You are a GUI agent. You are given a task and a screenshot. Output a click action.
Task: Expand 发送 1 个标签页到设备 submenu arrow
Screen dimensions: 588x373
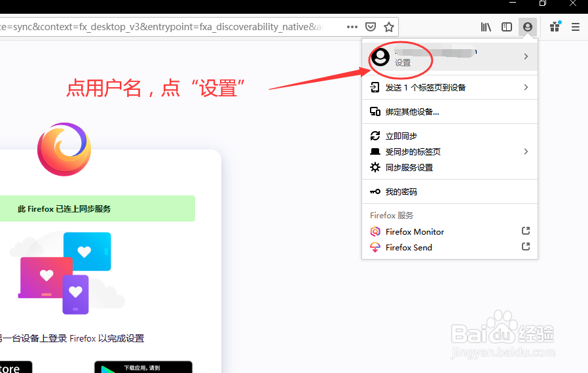tap(526, 87)
